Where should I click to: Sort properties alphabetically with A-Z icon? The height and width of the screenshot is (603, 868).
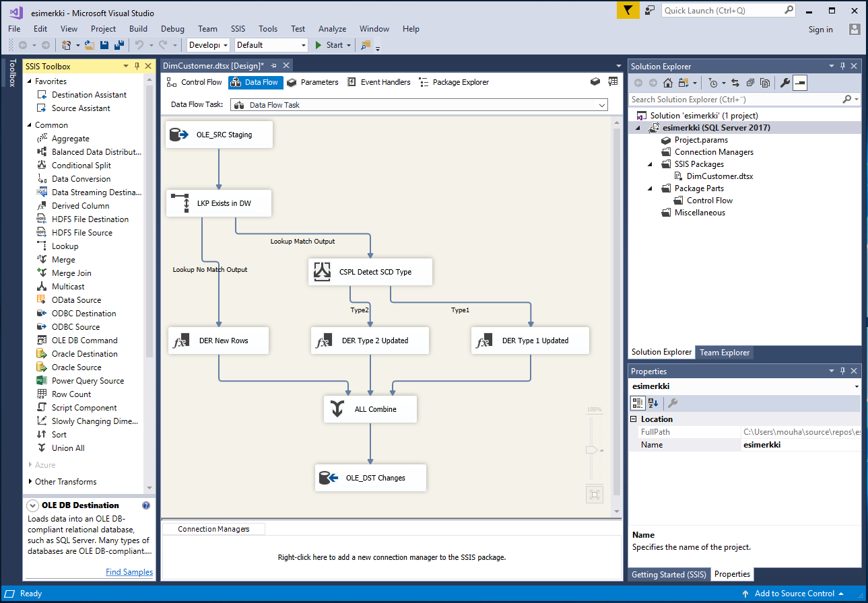tap(653, 403)
